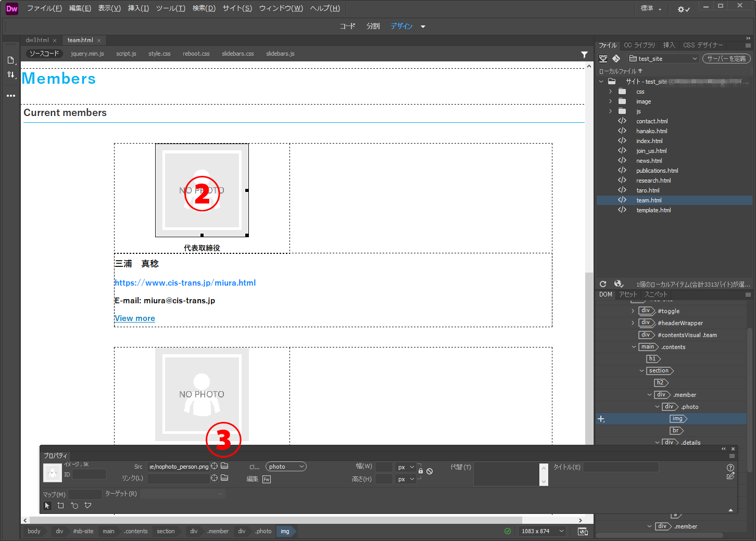The image size is (756, 541).
Task: Click the Src point-to-file target icon
Action: [x=215, y=466]
